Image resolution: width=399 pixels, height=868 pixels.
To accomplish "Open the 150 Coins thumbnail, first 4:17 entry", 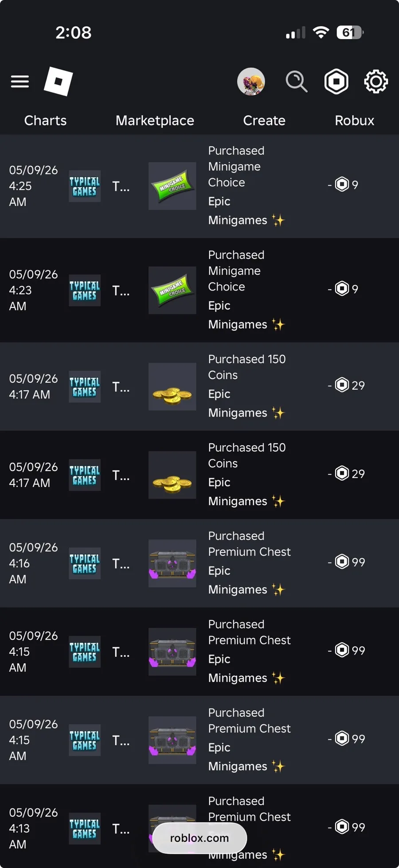I will [x=172, y=386].
